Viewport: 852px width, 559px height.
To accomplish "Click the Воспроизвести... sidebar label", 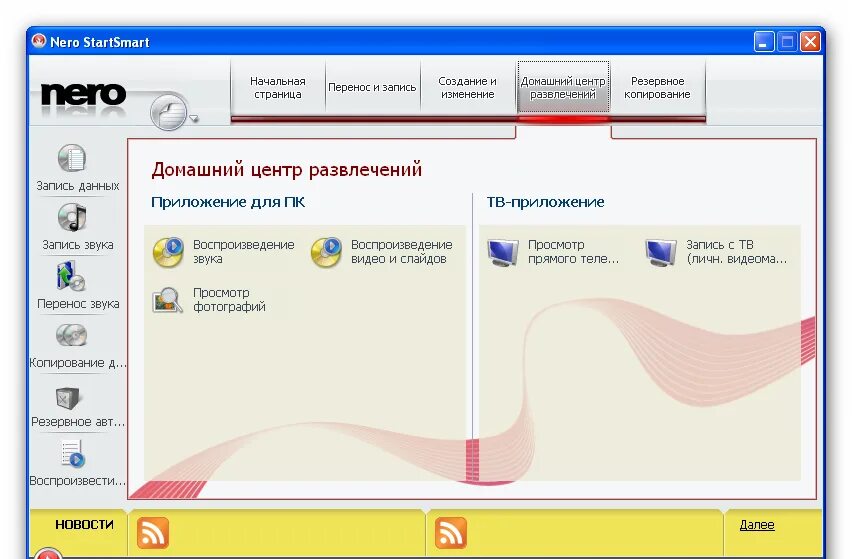I will [78, 481].
